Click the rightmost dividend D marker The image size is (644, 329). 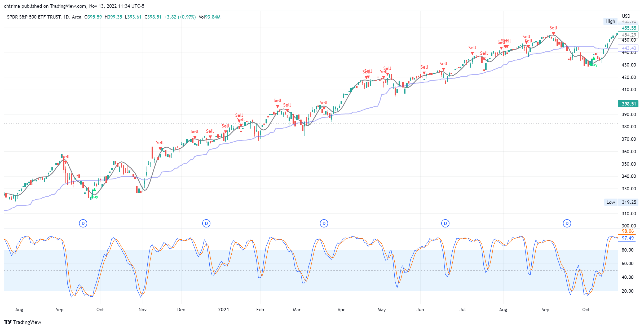point(567,223)
